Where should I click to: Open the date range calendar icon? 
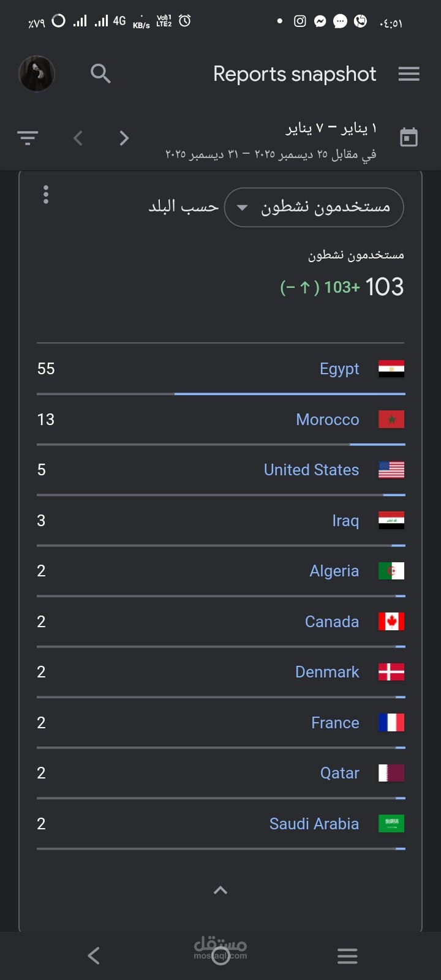(x=409, y=137)
